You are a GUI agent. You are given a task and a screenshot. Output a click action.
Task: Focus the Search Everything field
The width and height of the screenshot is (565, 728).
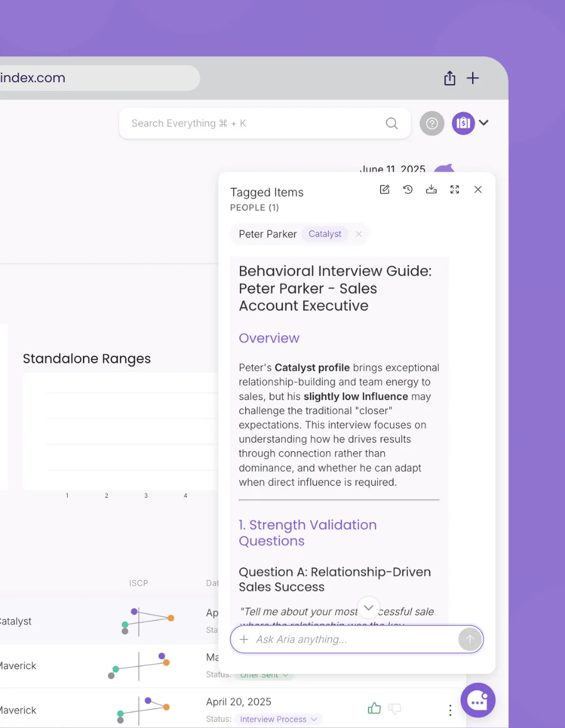pyautogui.click(x=265, y=123)
